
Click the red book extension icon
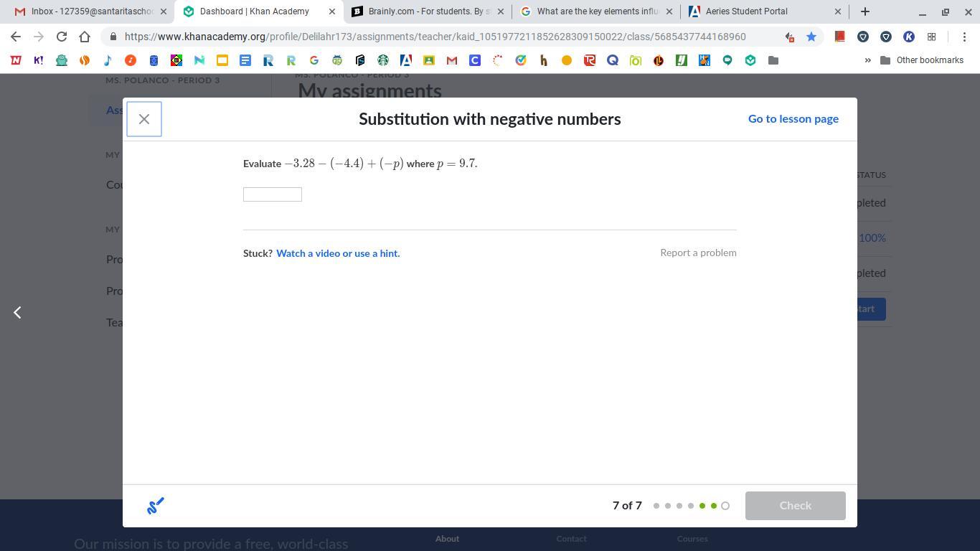(x=840, y=37)
